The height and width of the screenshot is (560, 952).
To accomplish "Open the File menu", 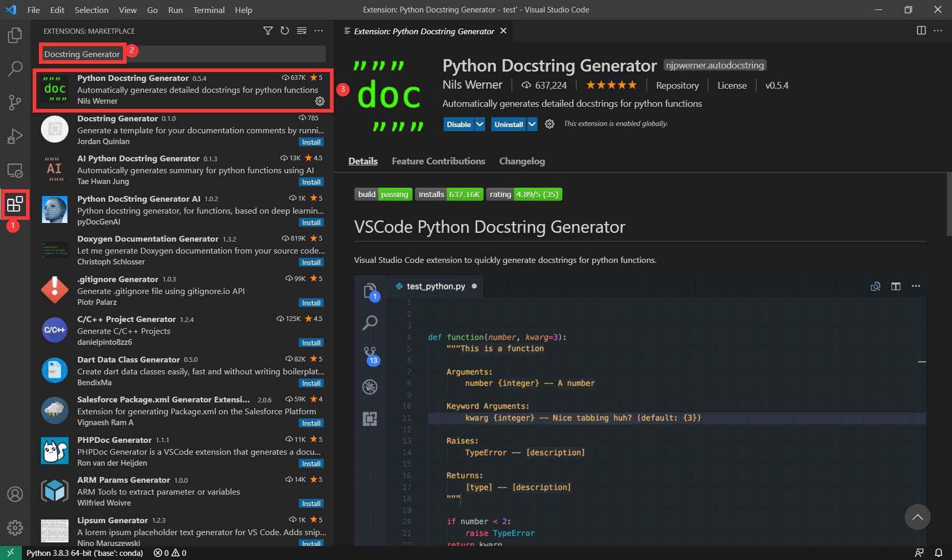I will (x=34, y=10).
